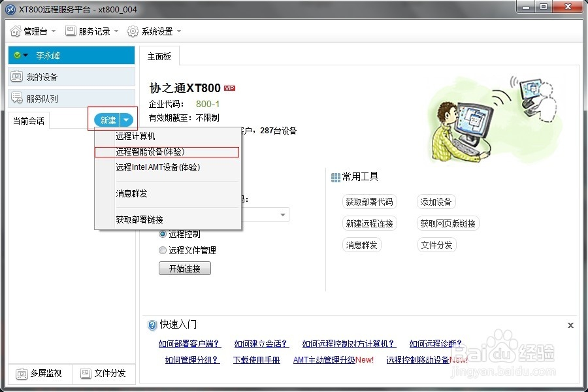The height and width of the screenshot is (392, 588).
Task: Click the 常用工具 grid icon
Action: (x=336, y=178)
